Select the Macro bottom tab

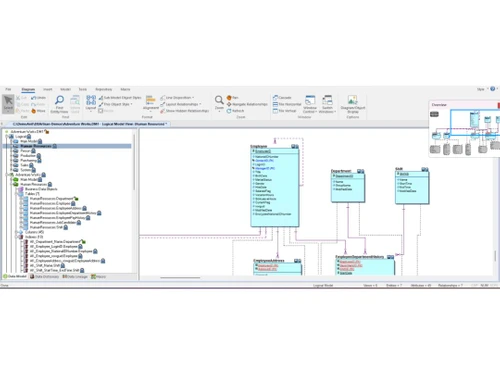pyautogui.click(x=98, y=276)
